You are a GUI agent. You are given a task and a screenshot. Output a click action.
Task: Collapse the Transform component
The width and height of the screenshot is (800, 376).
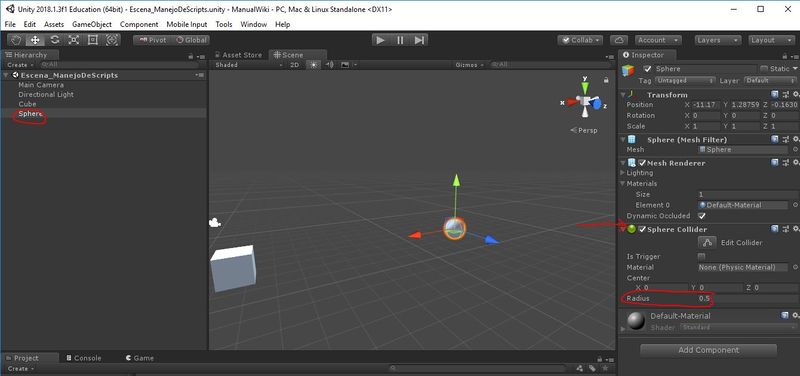623,95
